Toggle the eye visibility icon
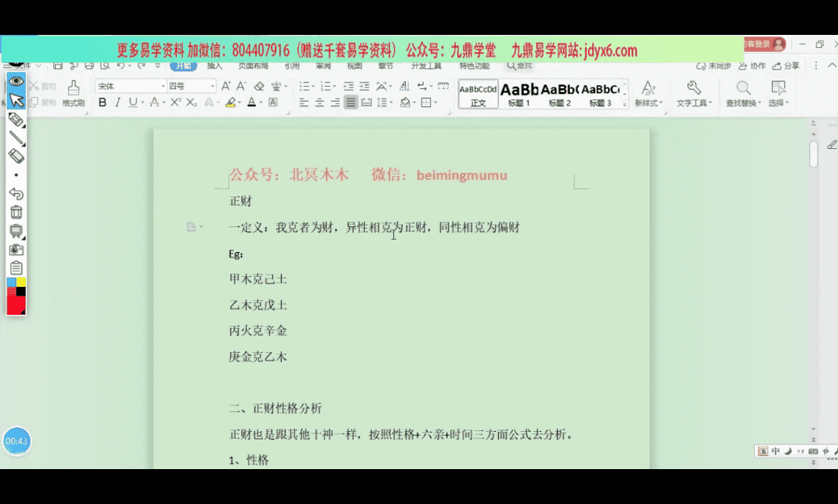 (16, 81)
